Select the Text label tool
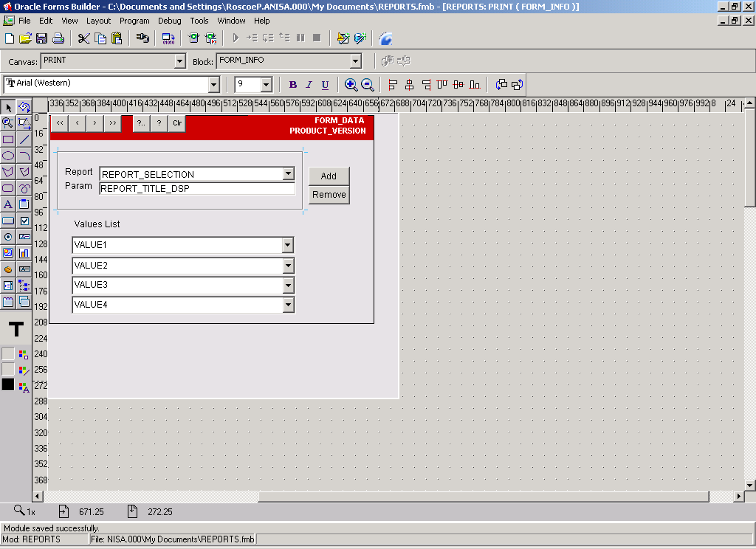Image resolution: width=756 pixels, height=549 pixels. click(x=7, y=204)
